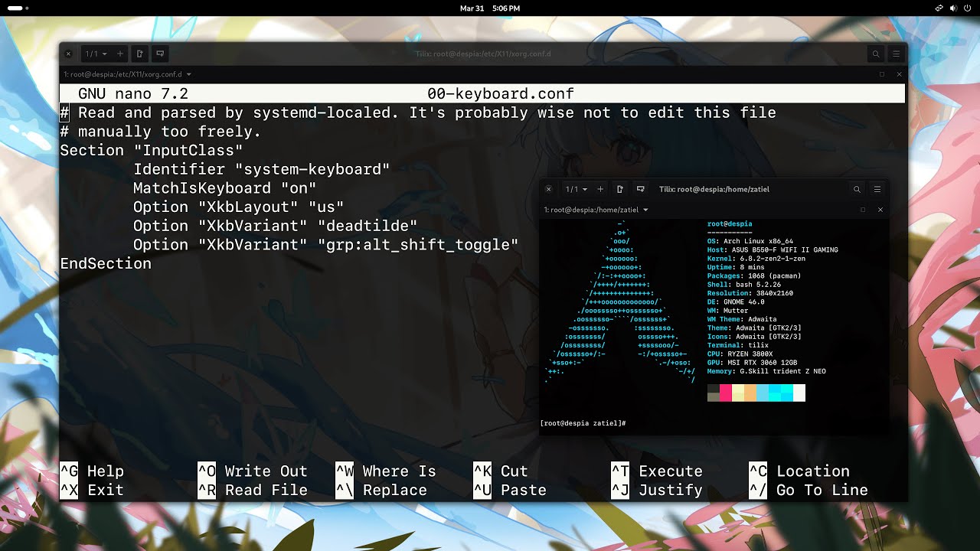Maximize terminal pane in xorg.conf.d Tilix window
Screen dimensions: 980x551
[x=881, y=74]
